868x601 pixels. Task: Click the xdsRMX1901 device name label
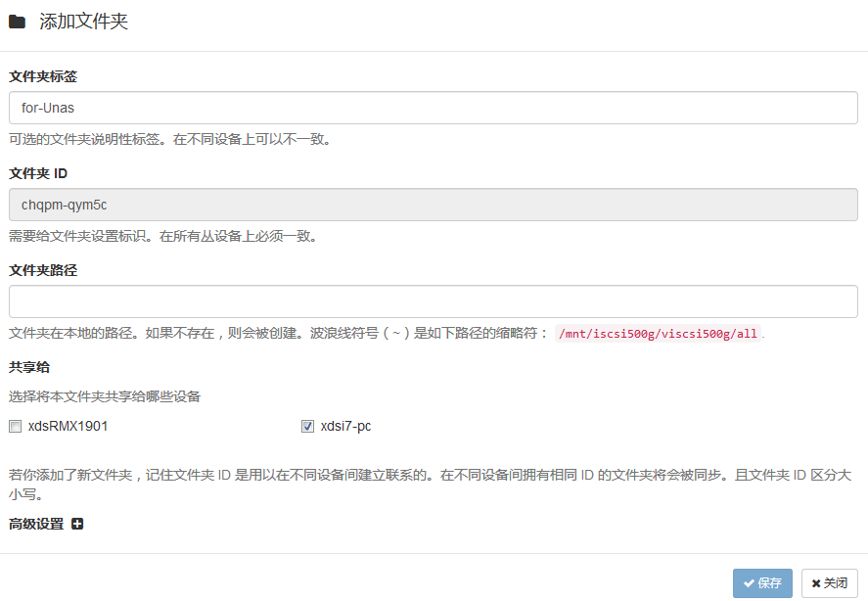coord(68,426)
